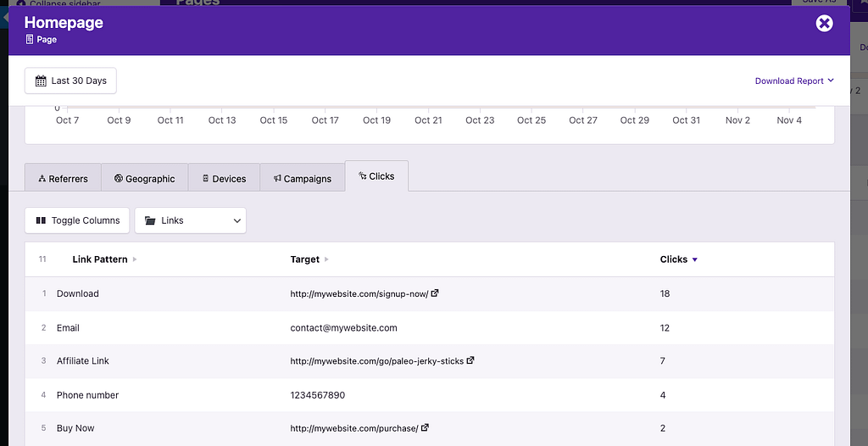This screenshot has width=868, height=446.
Task: Click the Referrers tab network icon
Action: coord(42,178)
